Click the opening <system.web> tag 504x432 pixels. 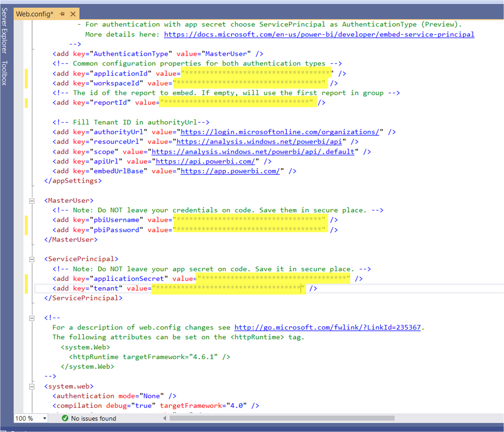tap(69, 386)
